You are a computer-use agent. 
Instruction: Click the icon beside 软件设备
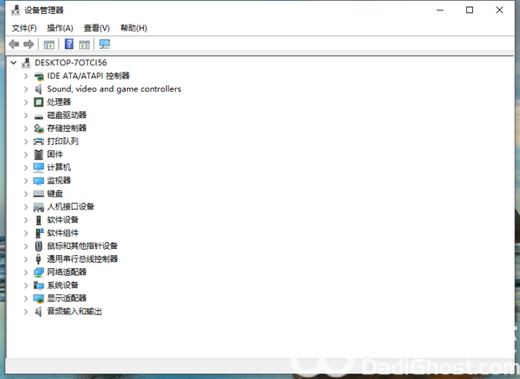click(39, 220)
